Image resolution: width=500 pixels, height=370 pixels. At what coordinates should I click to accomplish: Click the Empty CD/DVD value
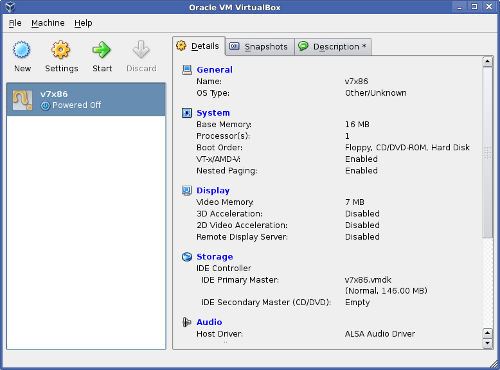(357, 303)
